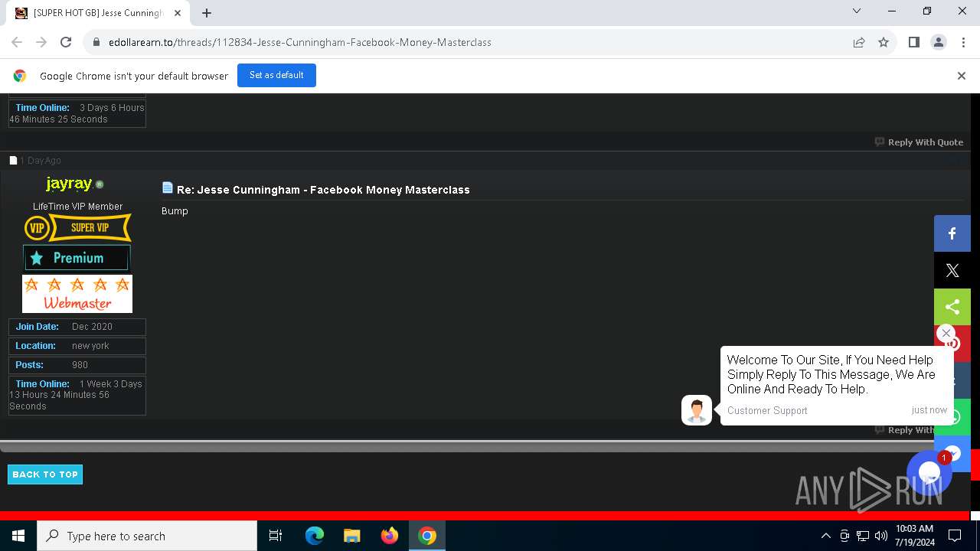Click the taskbar search box

pos(147,536)
